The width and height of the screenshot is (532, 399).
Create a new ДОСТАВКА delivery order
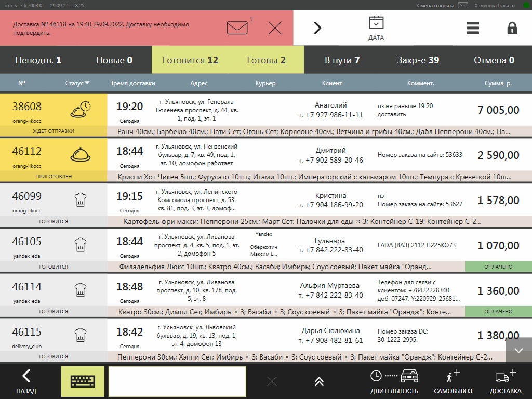tap(505, 381)
